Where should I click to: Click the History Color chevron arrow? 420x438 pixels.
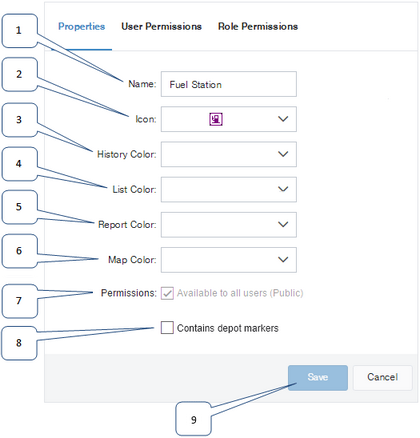click(x=283, y=154)
